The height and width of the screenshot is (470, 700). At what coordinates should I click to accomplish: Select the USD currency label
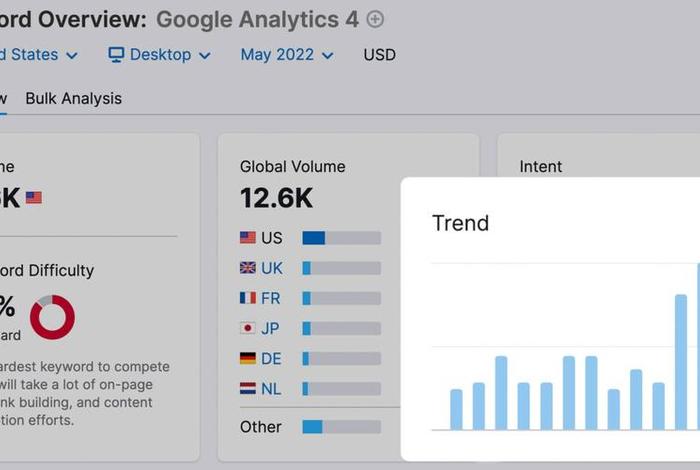[x=379, y=55]
